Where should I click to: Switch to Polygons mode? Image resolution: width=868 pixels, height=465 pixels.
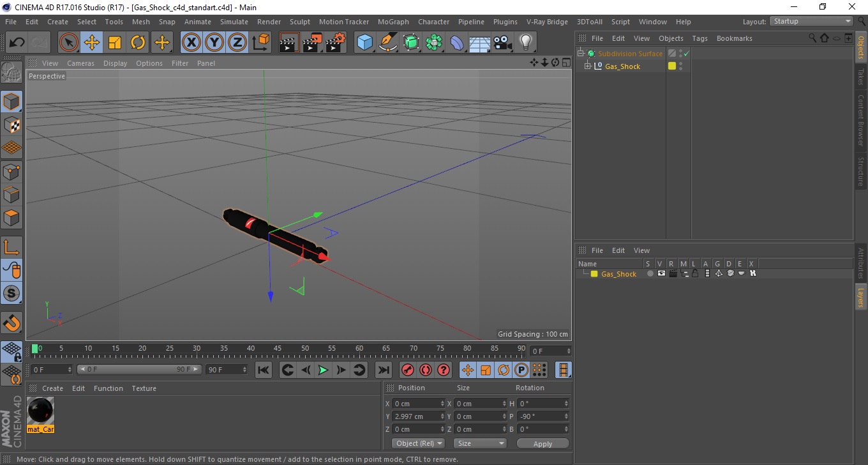11,217
